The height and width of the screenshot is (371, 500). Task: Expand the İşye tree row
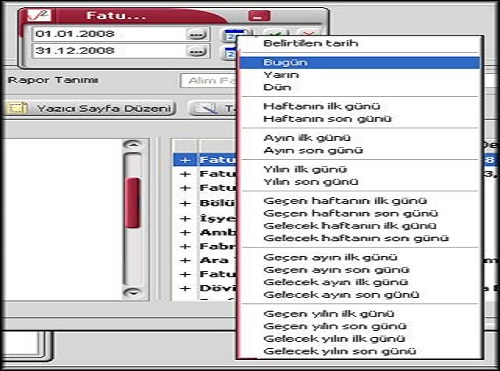point(185,218)
